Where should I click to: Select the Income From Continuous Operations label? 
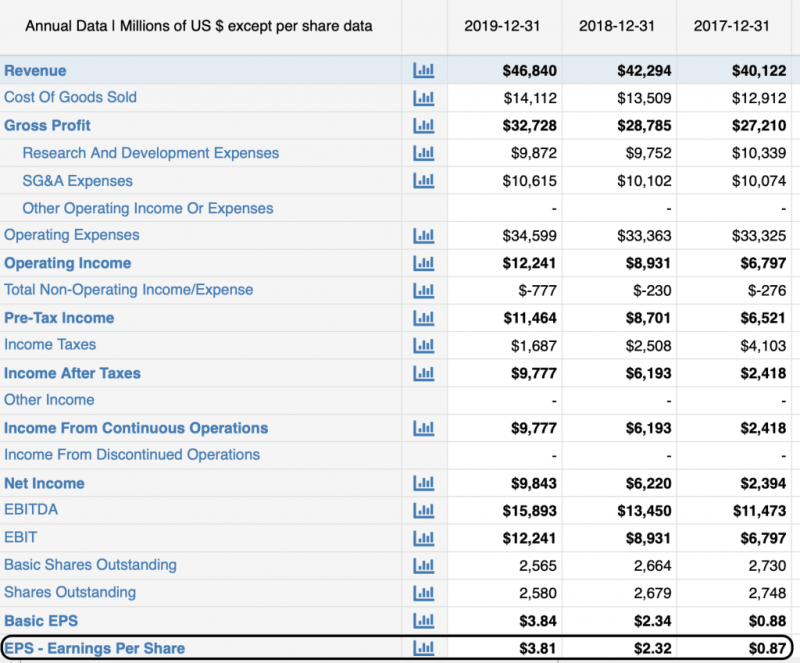coord(137,428)
